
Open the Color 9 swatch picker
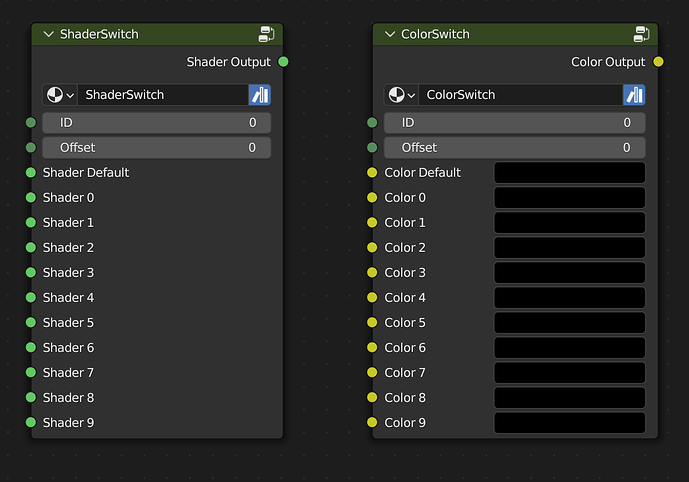[x=569, y=423]
